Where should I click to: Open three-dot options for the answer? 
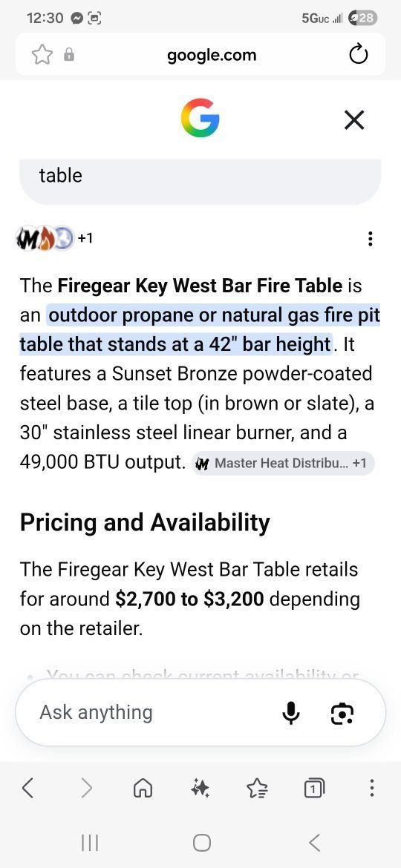[370, 239]
